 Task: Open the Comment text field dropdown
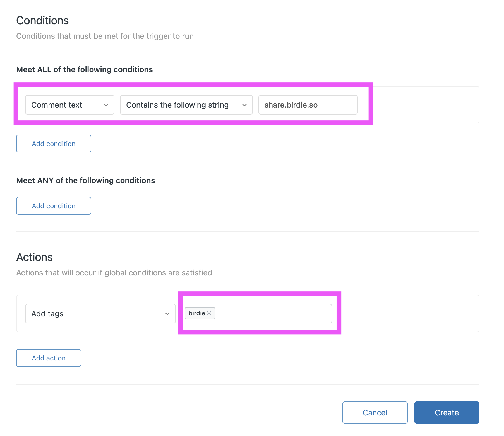(x=69, y=105)
